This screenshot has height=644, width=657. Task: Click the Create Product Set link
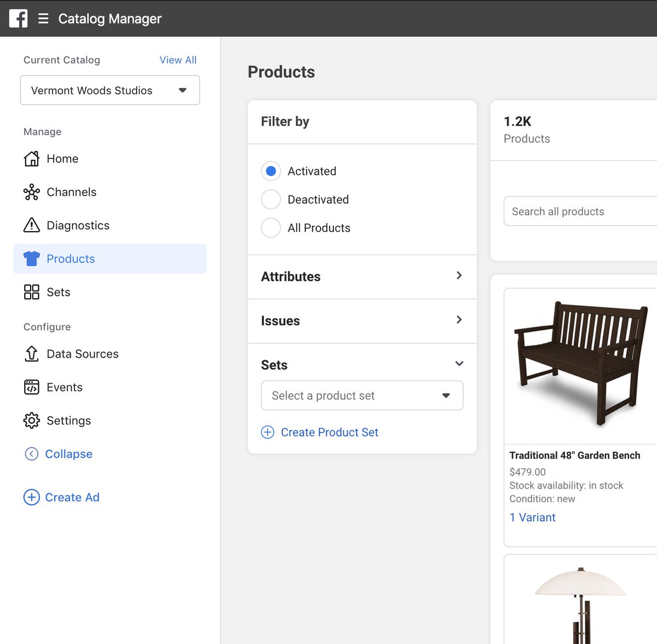click(330, 432)
